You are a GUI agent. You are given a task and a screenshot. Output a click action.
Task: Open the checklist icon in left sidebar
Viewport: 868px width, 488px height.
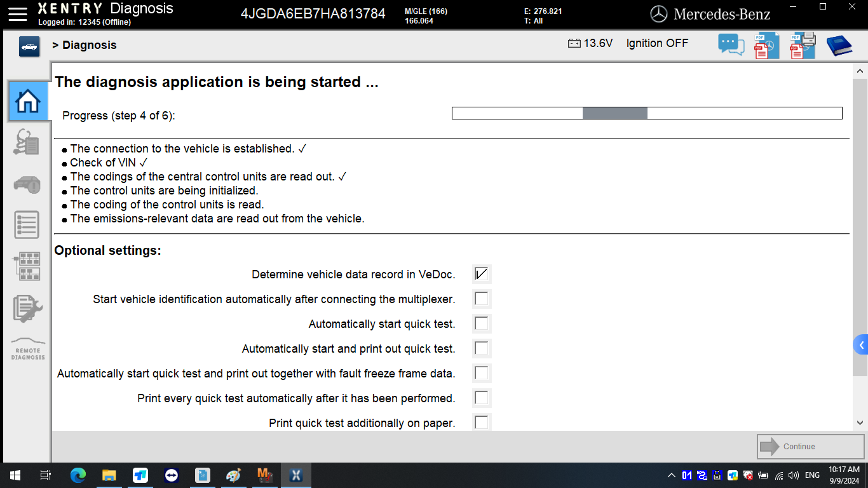pyautogui.click(x=27, y=225)
